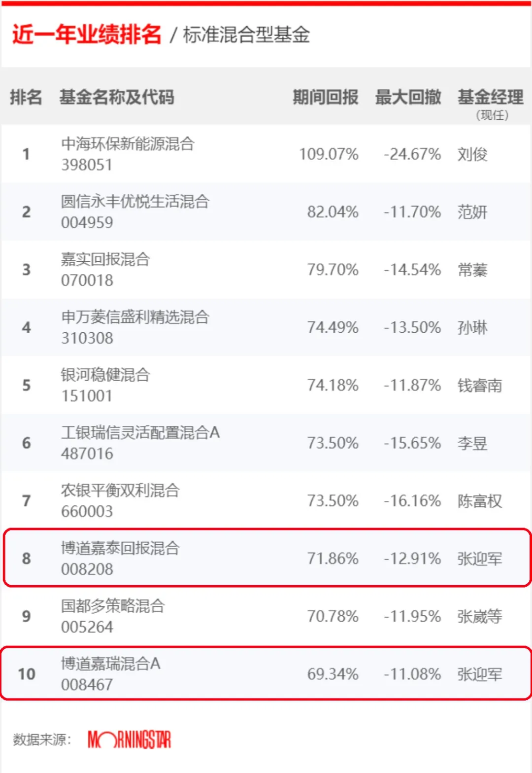
Task: Select 农银平衡双利混合 fund
Action: point(120,490)
